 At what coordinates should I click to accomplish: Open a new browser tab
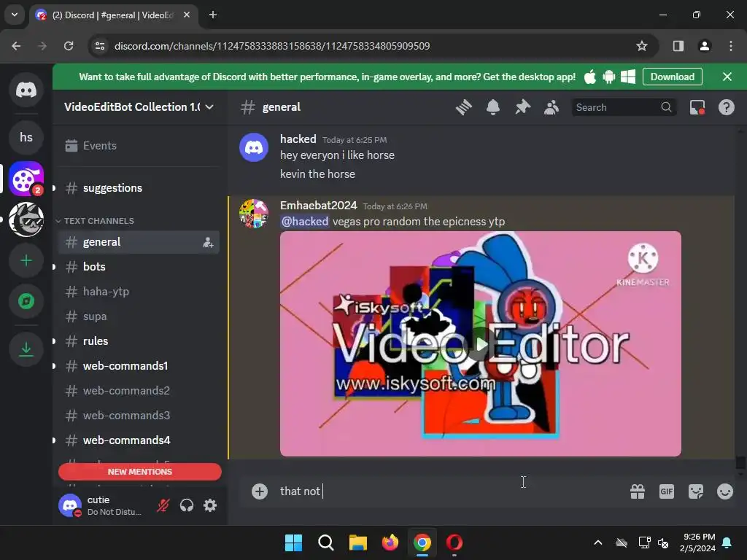pyautogui.click(x=213, y=15)
